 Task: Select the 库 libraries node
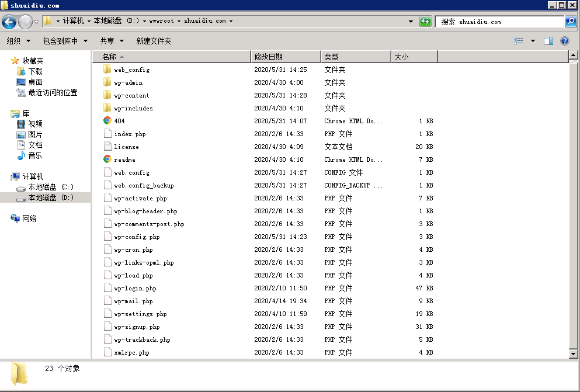pyautogui.click(x=20, y=113)
